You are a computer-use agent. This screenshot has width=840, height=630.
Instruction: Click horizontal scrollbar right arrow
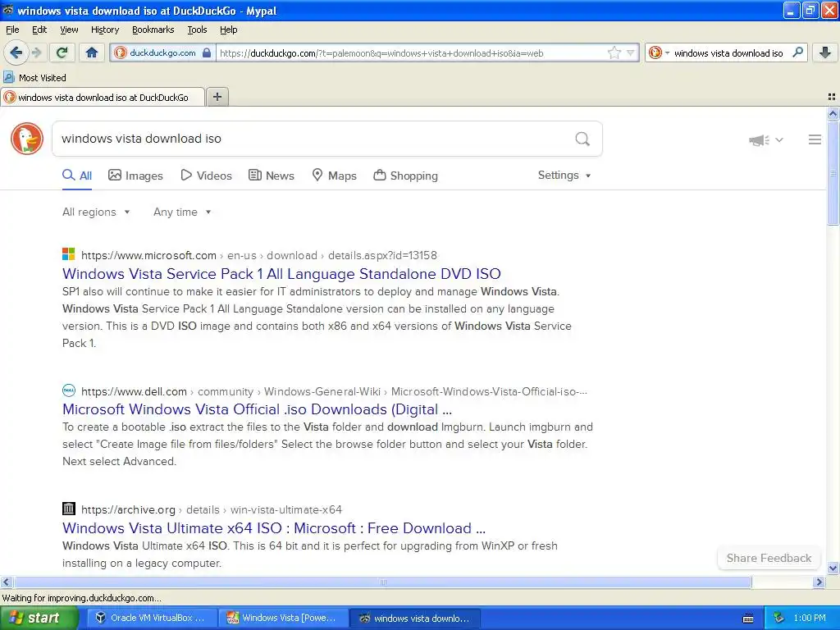[819, 582]
